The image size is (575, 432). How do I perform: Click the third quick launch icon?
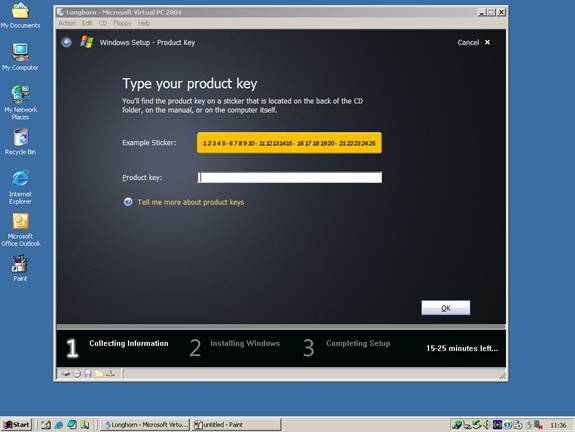tap(72, 425)
